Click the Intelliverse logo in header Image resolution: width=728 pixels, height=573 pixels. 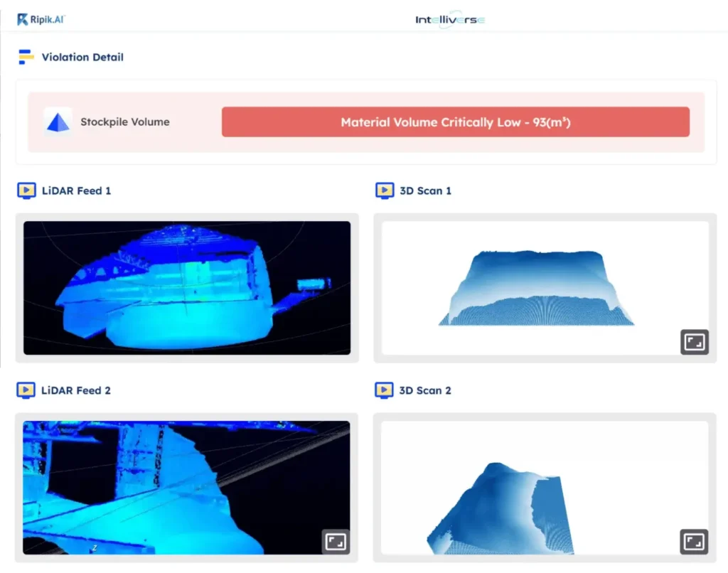tap(450, 20)
